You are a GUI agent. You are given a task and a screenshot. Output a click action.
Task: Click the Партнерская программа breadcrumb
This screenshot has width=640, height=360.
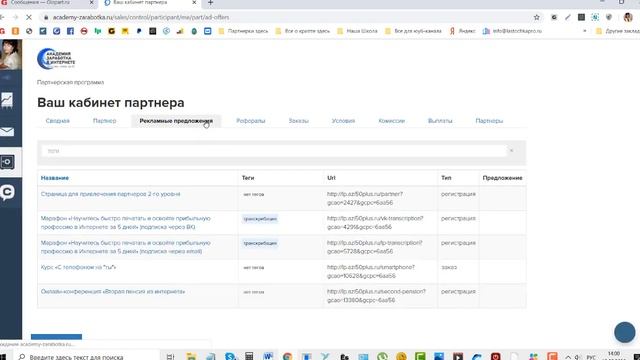70,82
